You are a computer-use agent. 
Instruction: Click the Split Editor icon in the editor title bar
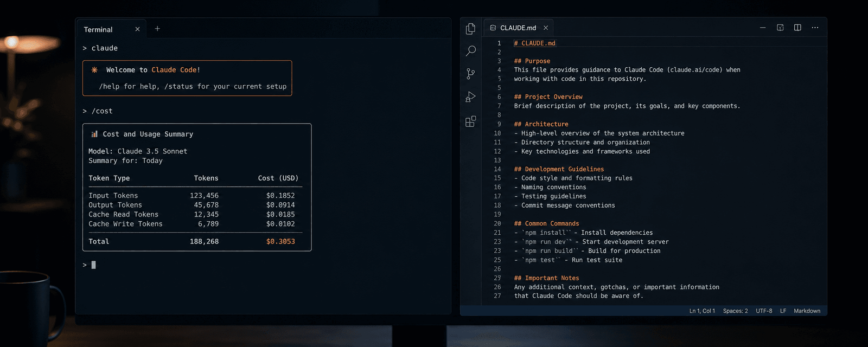797,28
